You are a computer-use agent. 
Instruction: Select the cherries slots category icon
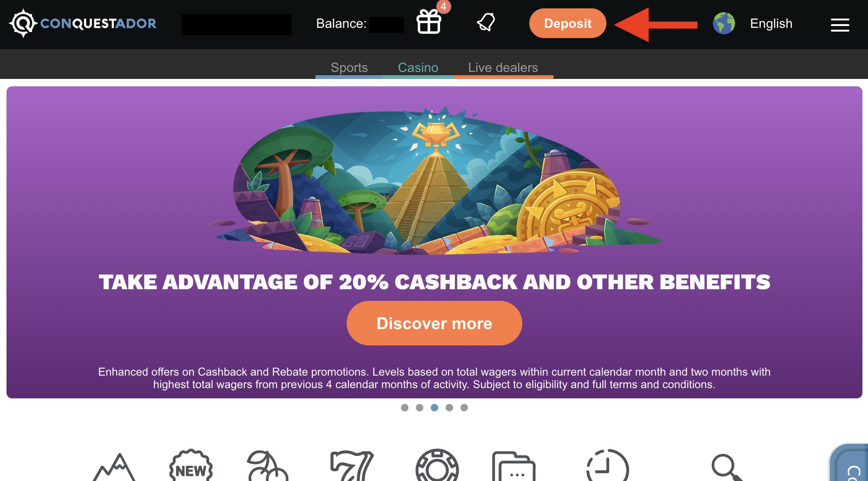(267, 466)
